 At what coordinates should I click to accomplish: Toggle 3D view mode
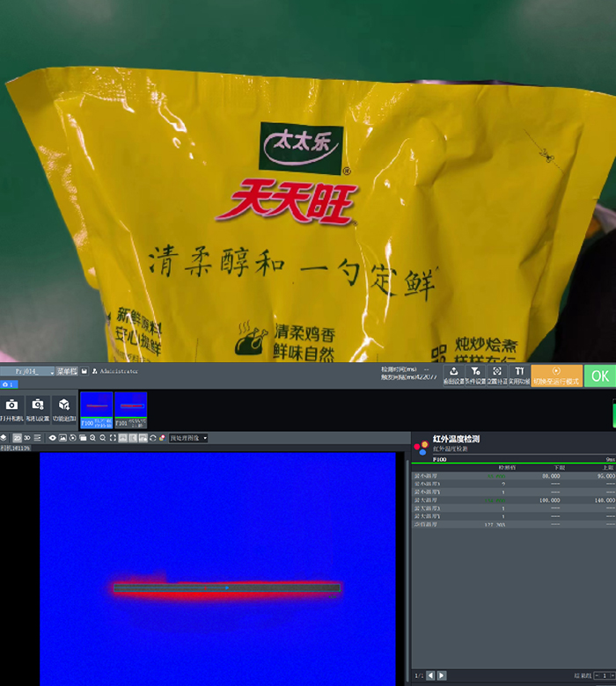click(x=26, y=438)
